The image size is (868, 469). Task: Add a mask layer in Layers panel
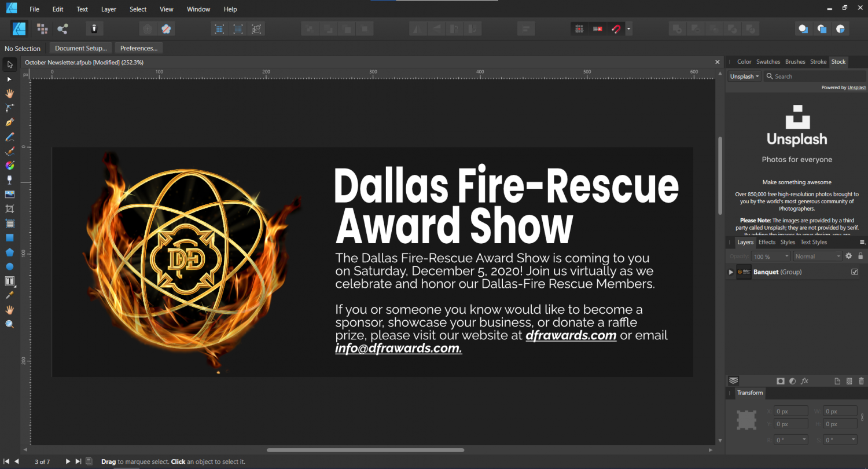tap(781, 381)
